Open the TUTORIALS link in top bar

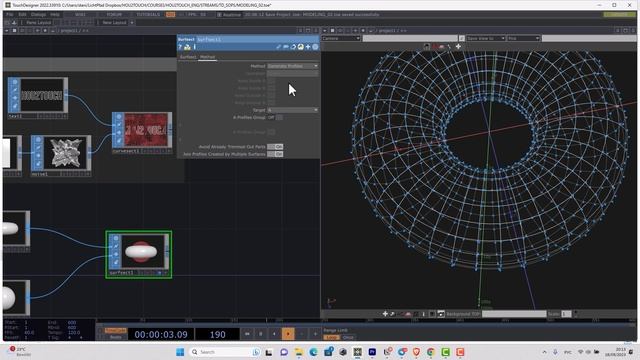click(148, 14)
